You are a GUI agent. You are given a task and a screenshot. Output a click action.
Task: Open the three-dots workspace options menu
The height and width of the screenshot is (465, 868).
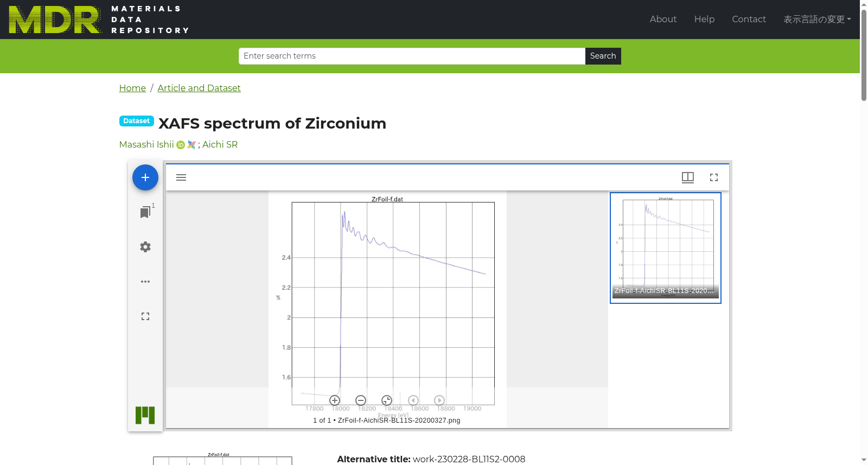[x=145, y=282]
